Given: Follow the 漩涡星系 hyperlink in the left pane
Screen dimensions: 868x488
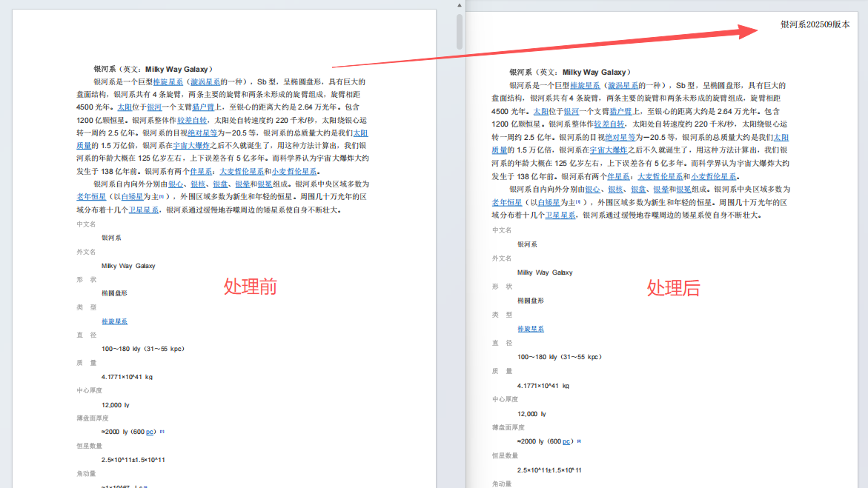Looking at the screenshot, I should [205, 82].
